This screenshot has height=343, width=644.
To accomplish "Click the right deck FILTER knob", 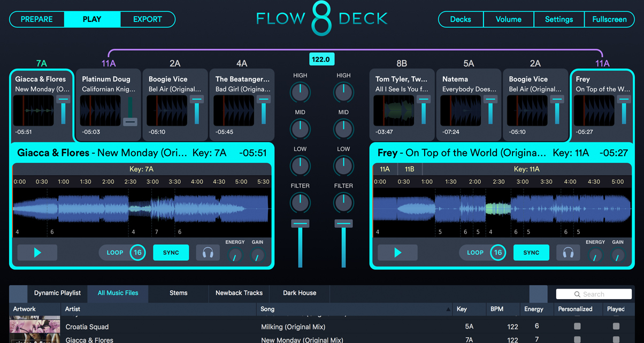I will 343,202.
